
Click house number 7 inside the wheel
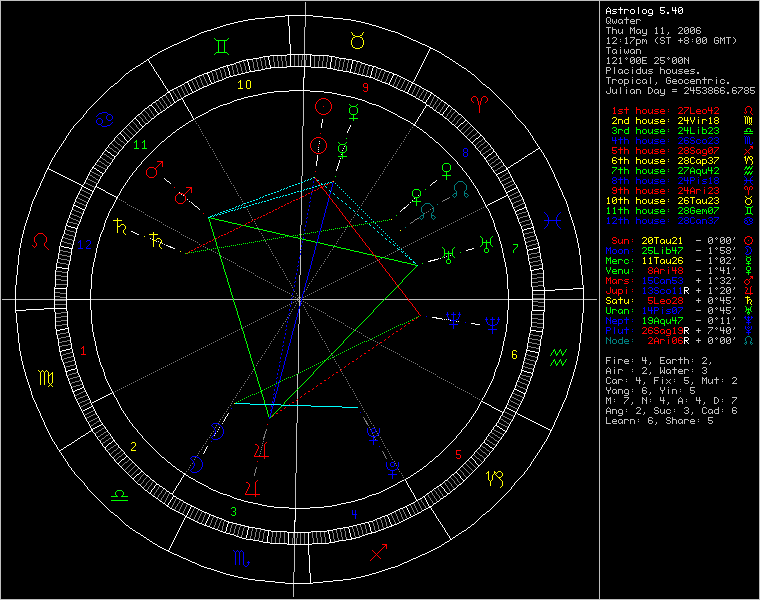click(x=515, y=249)
